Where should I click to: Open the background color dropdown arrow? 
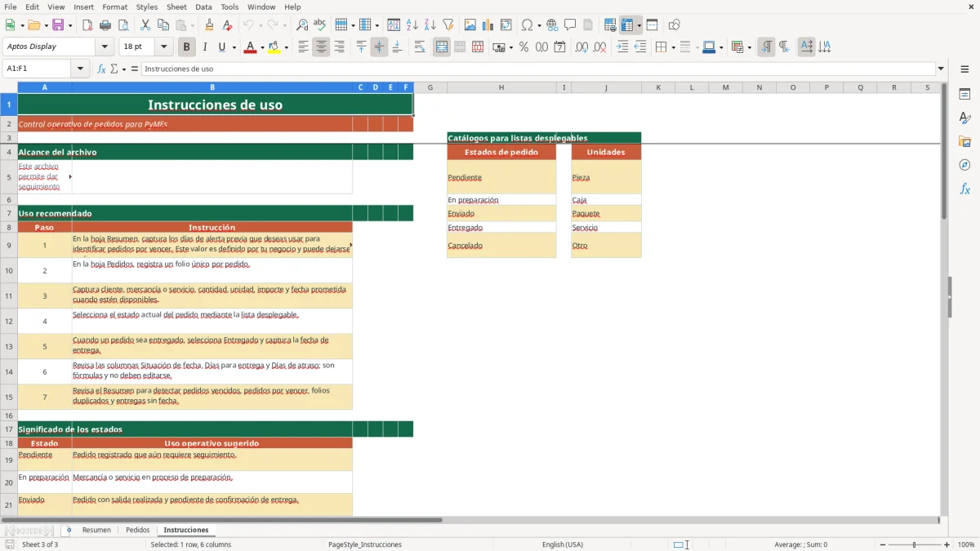pos(286,47)
